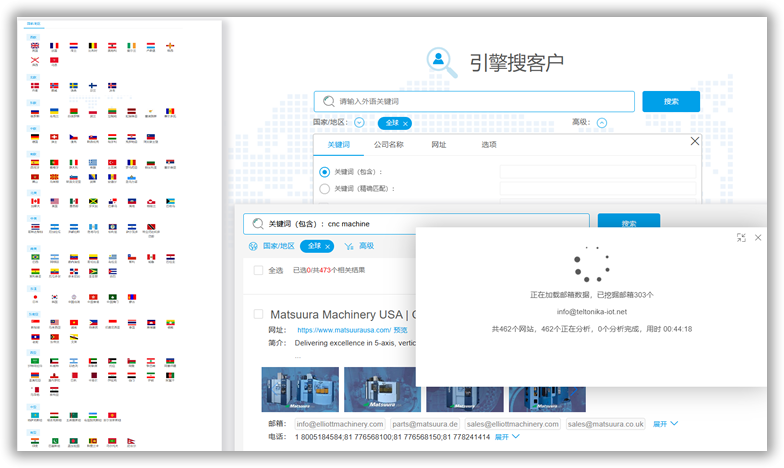
Task: Select the Philippines flag
Action: (x=93, y=322)
